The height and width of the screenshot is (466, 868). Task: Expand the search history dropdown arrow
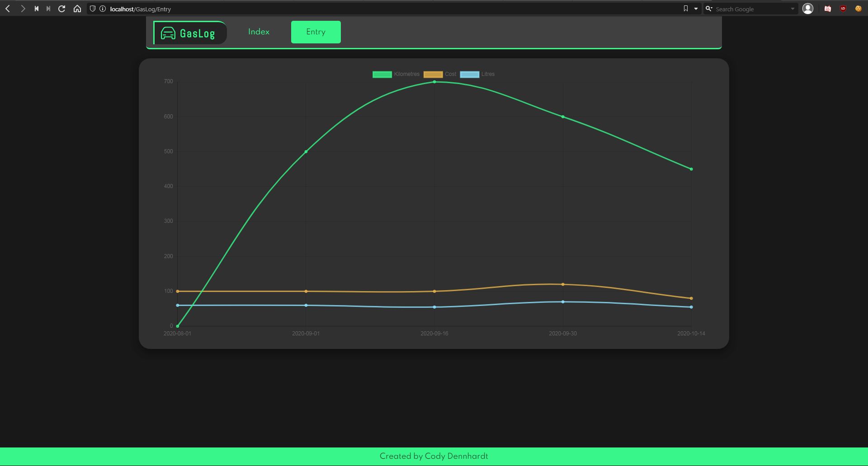tap(792, 9)
